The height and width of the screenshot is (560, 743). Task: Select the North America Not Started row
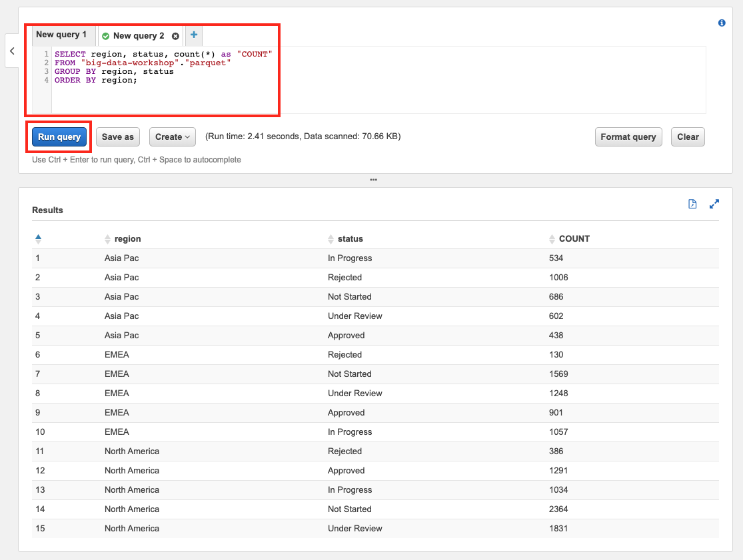[349, 509]
